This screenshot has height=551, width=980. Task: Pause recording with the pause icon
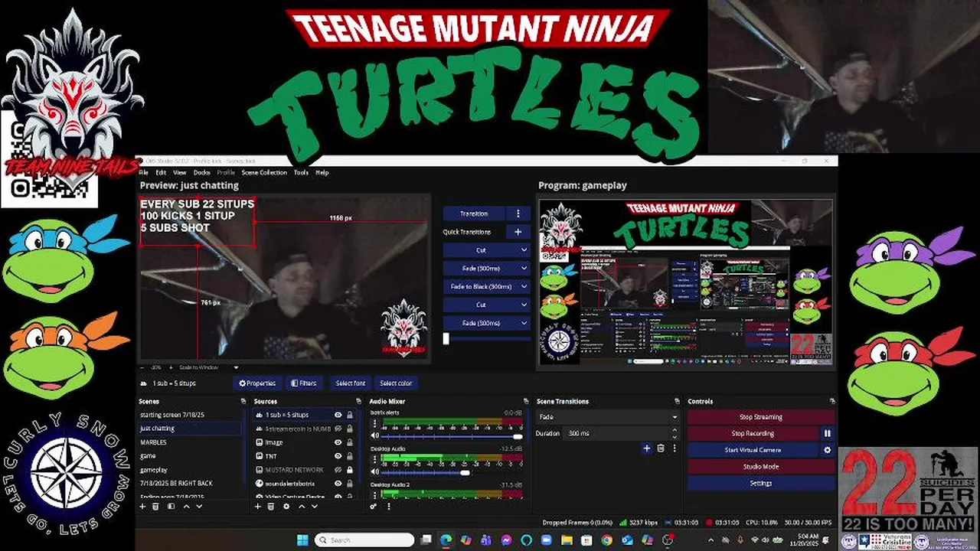point(827,433)
